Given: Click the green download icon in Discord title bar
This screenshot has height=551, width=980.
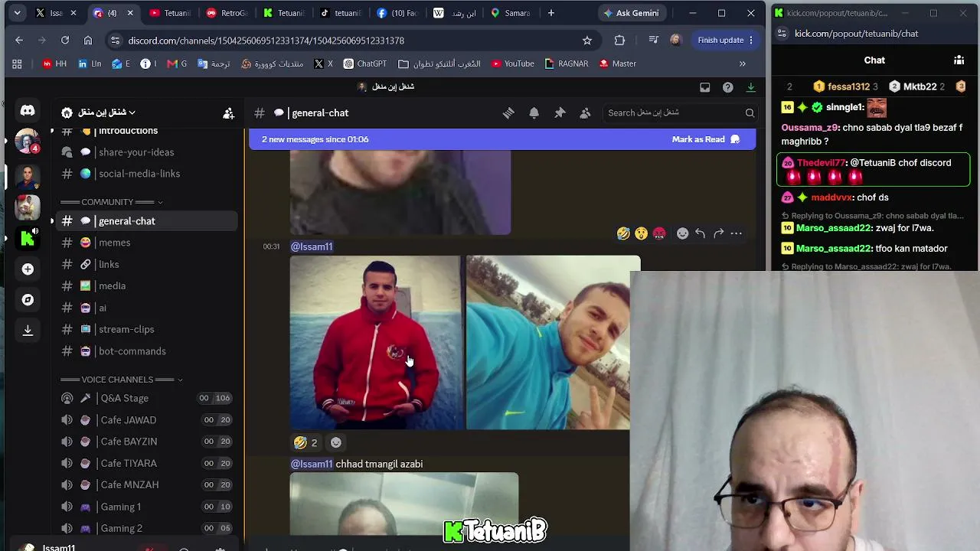Looking at the screenshot, I should (751, 87).
